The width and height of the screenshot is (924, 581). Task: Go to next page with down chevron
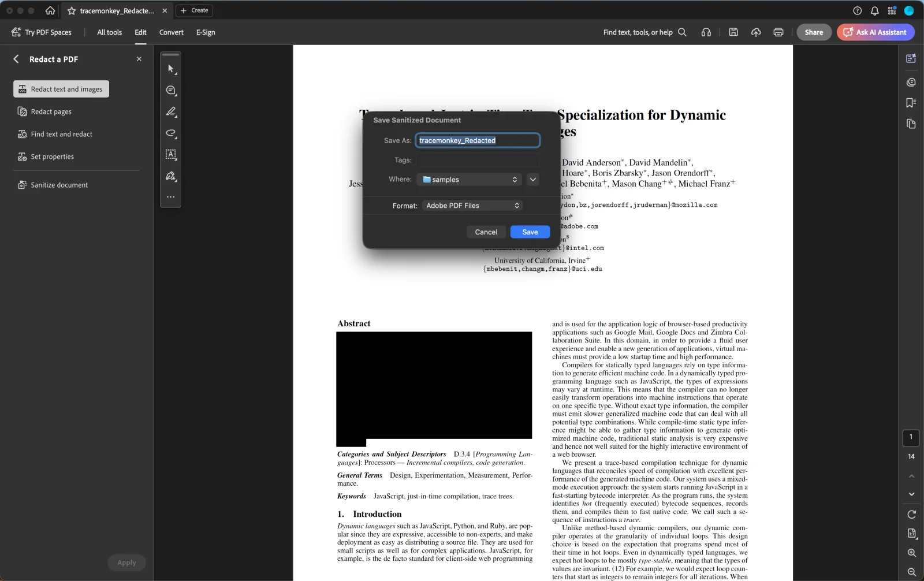coord(911,494)
